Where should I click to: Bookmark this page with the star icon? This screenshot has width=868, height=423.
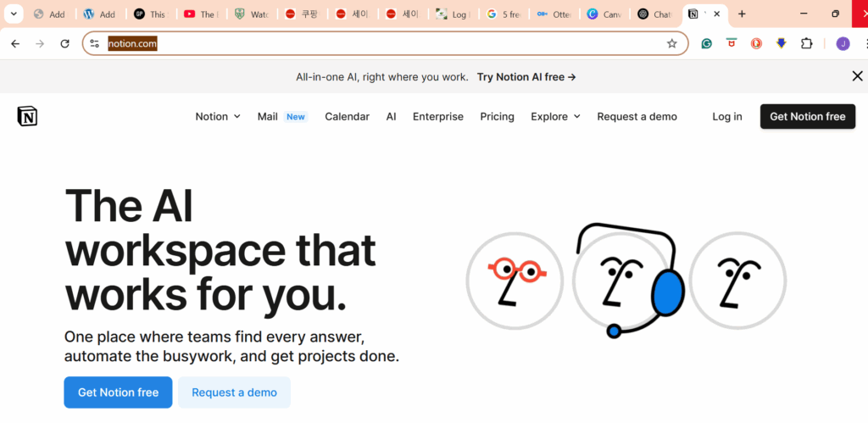coord(672,44)
